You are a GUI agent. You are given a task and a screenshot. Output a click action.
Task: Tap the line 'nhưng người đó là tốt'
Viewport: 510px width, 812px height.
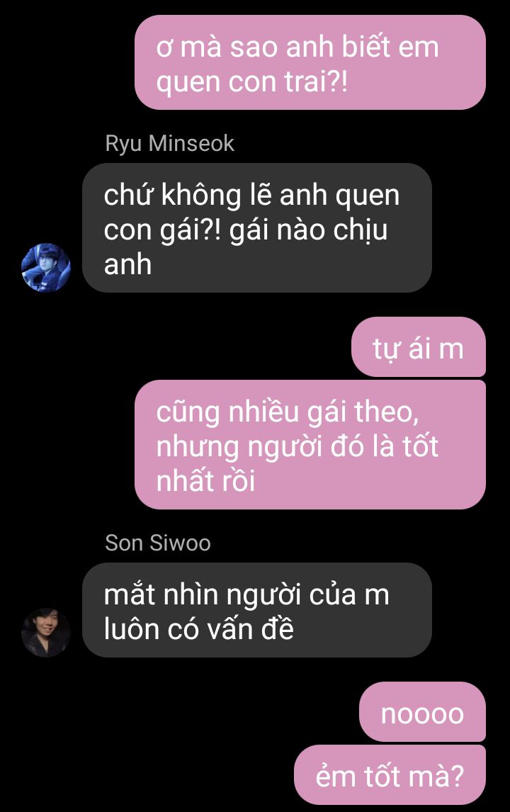[x=297, y=447]
